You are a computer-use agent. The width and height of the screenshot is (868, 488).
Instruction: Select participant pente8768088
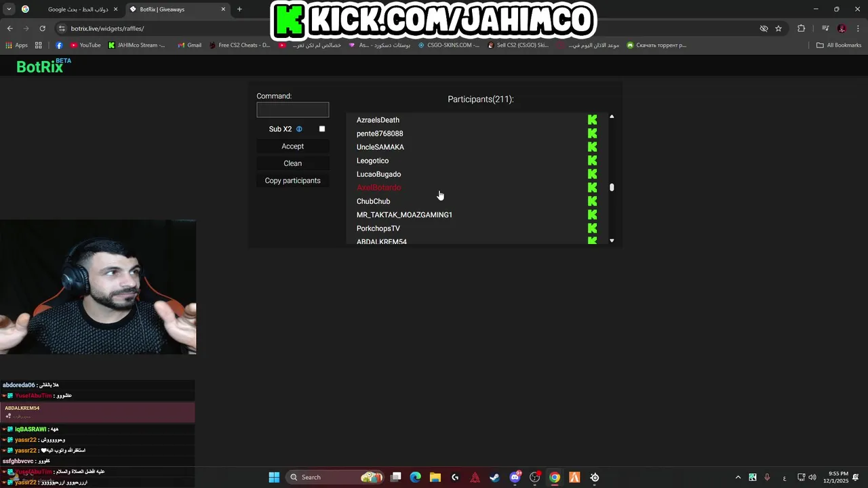[x=380, y=134]
